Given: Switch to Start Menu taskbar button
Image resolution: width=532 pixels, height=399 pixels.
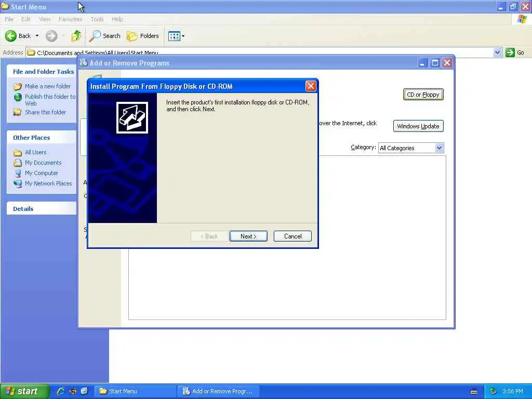Looking at the screenshot, I should pos(135,391).
